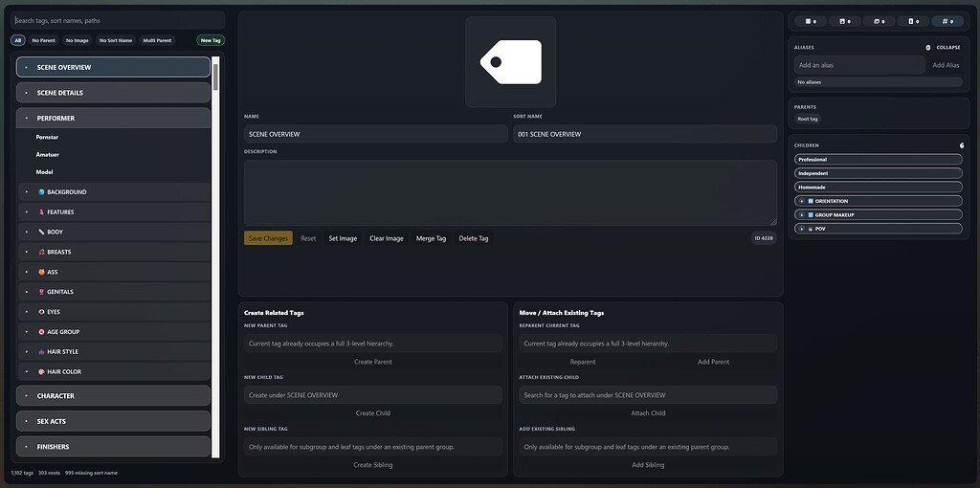Click the blue icon on GROUP MAKEUP child
The height and width of the screenshot is (488, 980).
pos(811,215)
